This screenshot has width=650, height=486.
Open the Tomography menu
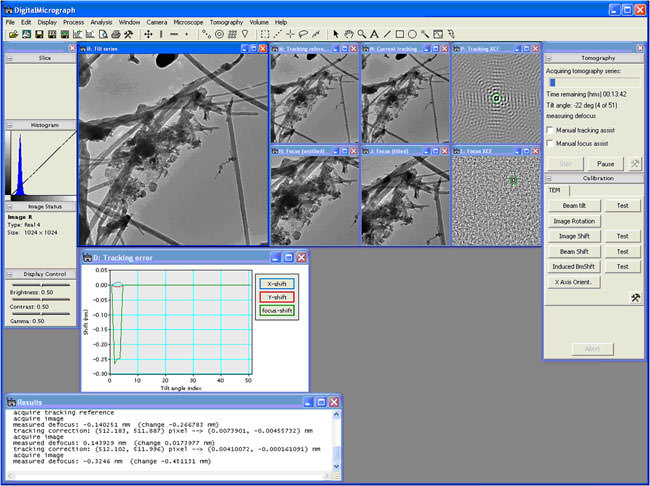coord(226,22)
